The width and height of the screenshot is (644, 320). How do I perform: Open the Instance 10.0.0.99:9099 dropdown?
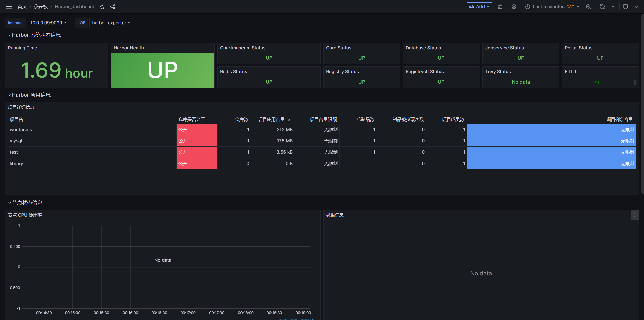click(x=48, y=23)
